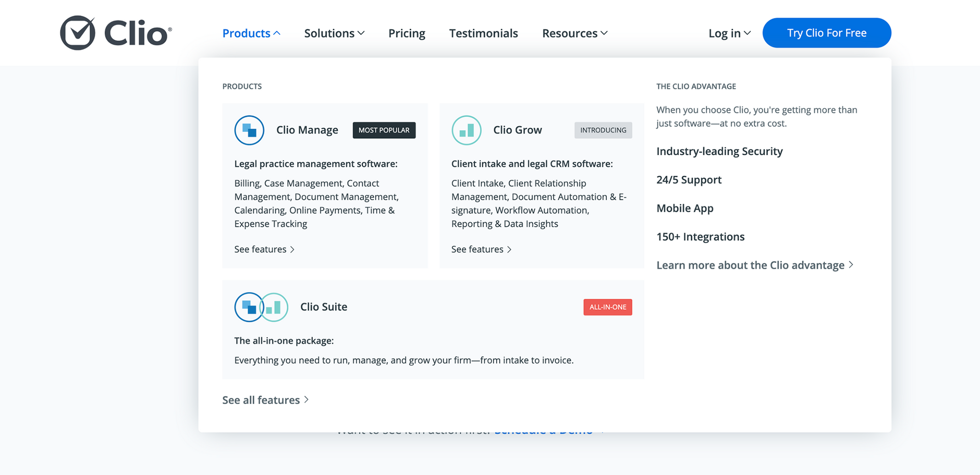The image size is (980, 475).
Task: Open the Log in dropdown
Action: coord(729,33)
